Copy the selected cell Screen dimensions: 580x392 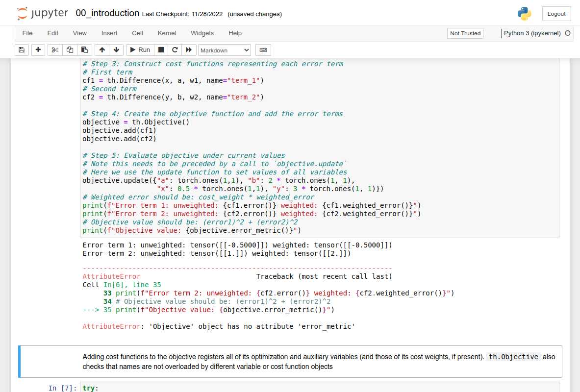click(x=69, y=49)
